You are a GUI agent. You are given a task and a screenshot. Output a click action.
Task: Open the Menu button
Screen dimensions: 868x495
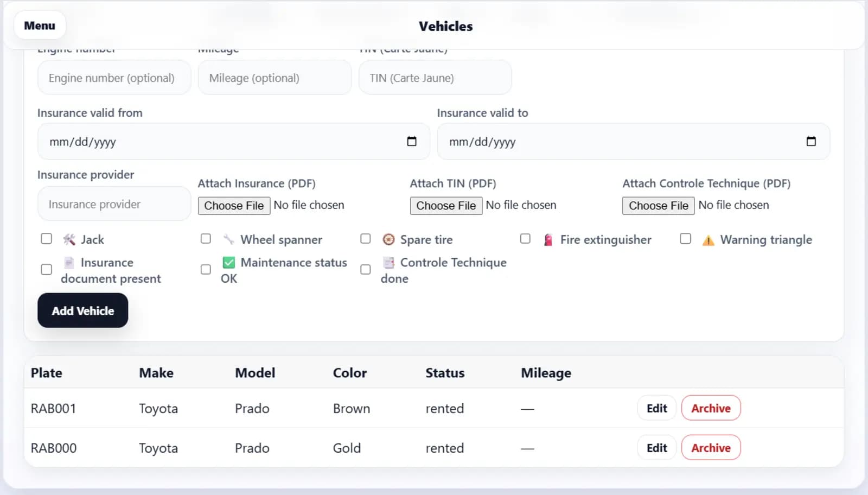click(x=40, y=26)
